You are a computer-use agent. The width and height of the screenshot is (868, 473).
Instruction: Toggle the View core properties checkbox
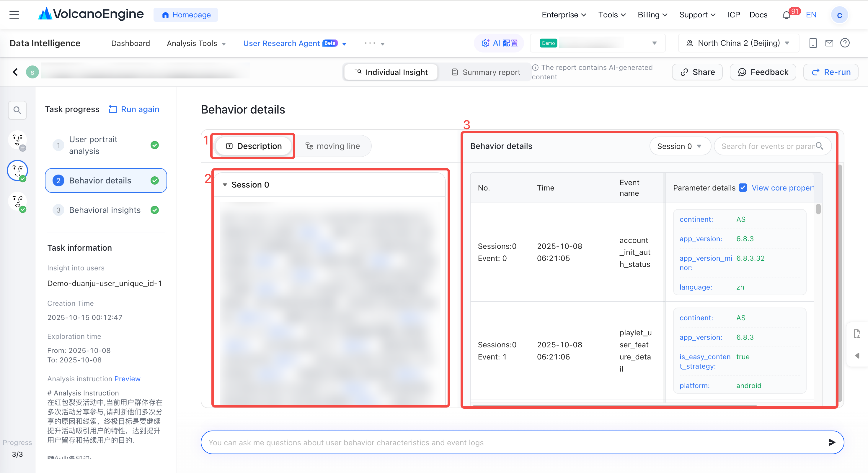tap(743, 188)
